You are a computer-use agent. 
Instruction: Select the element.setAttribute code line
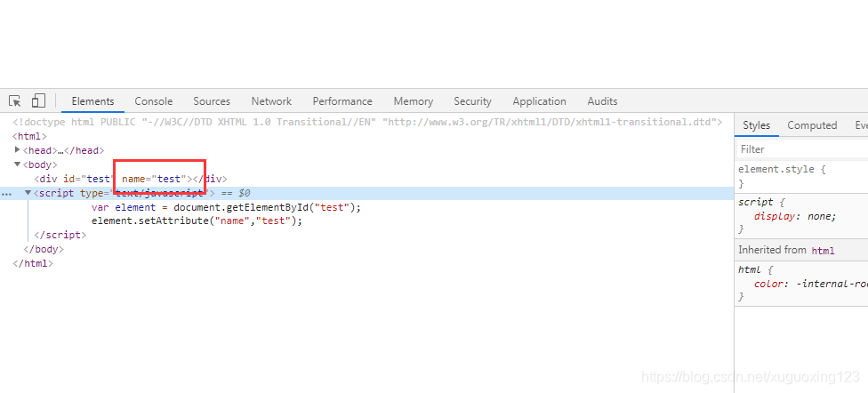pyautogui.click(x=197, y=221)
